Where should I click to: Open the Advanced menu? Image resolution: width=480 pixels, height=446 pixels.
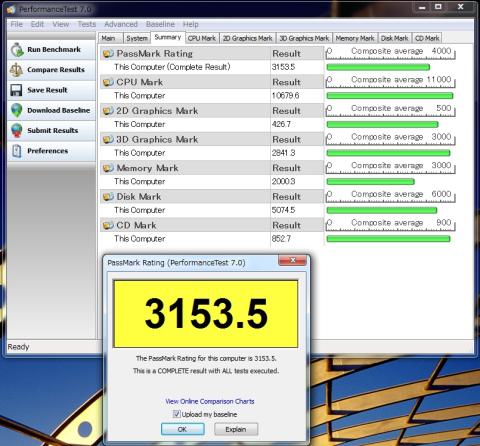pos(121,24)
